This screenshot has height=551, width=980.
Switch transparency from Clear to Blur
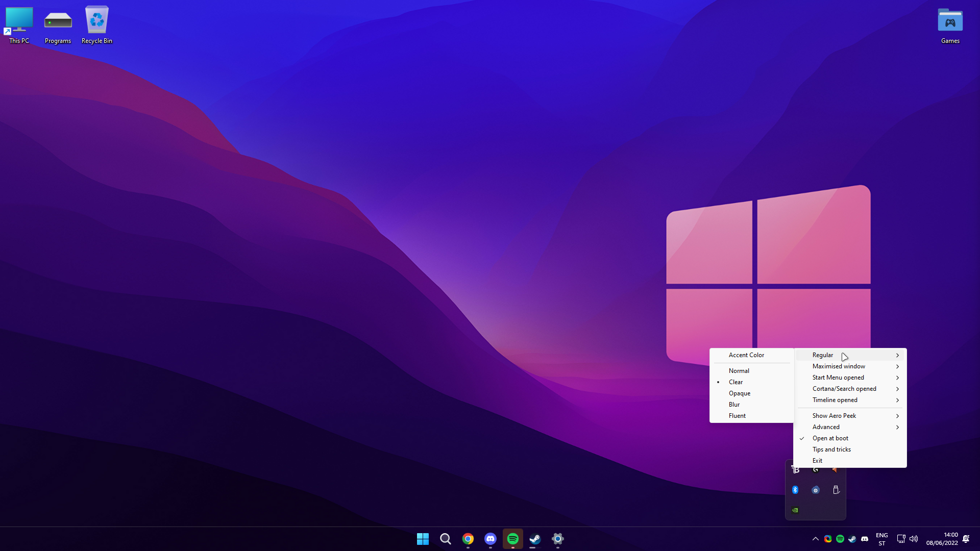tap(734, 404)
